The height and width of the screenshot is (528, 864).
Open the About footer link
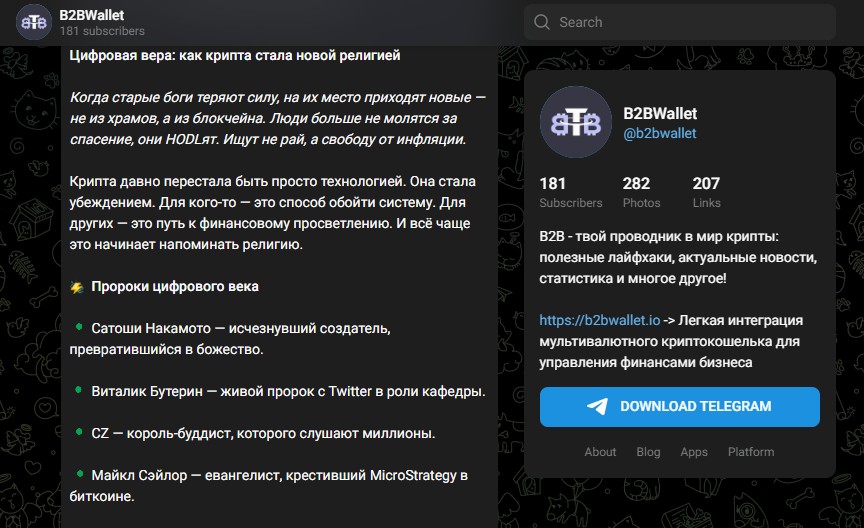[x=600, y=452]
